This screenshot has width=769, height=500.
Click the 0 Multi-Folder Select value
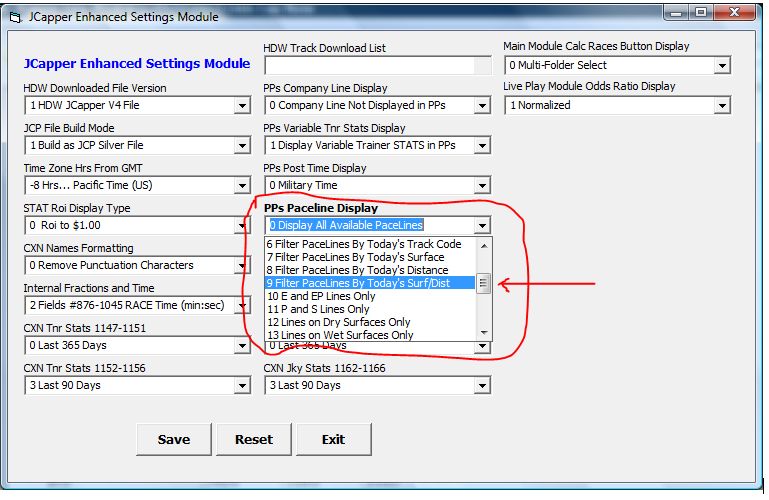[558, 65]
